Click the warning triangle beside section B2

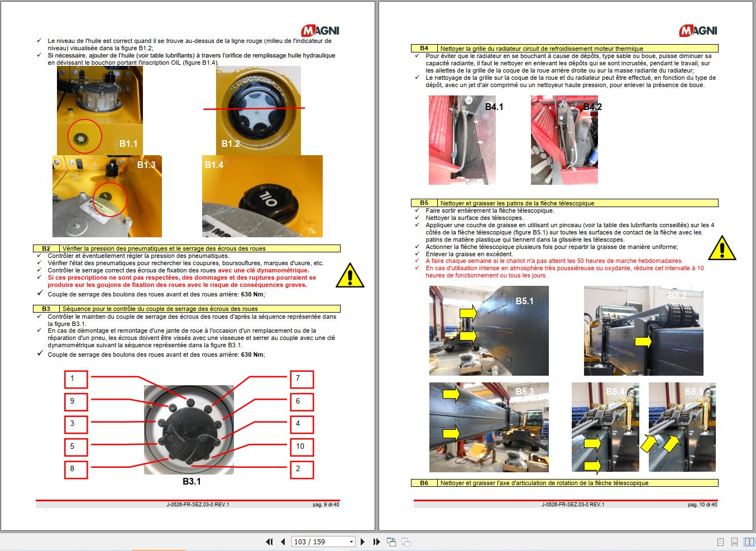(350, 275)
